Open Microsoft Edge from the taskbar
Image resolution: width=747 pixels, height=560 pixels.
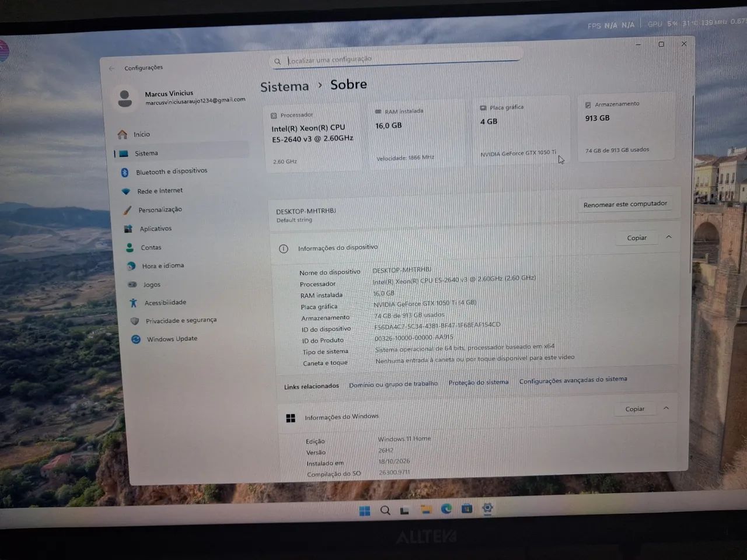pos(446,509)
